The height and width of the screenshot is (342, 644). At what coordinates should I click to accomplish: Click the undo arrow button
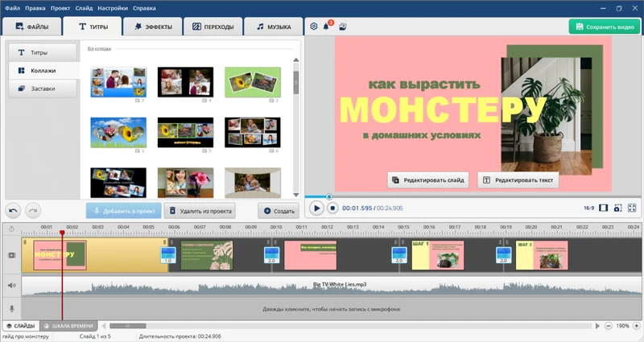[x=13, y=211]
